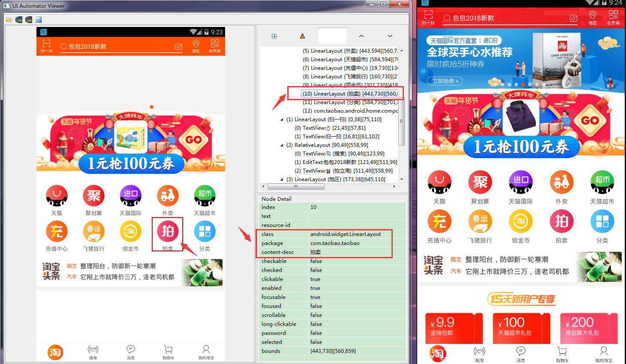Tap 整理阳台 headline in the emulator
This screenshot has height=364, width=626.
coord(506,260)
